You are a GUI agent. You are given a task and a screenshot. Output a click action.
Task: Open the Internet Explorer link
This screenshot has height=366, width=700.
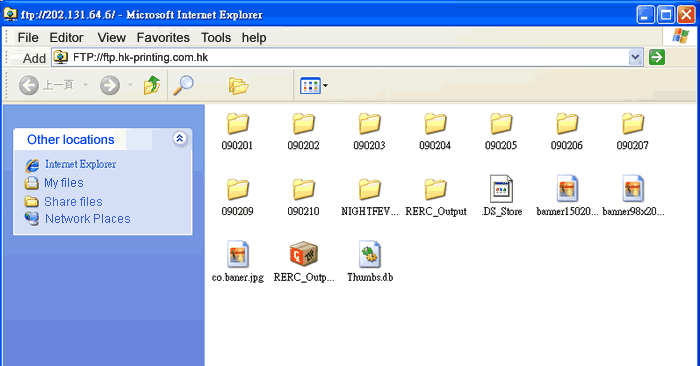(x=80, y=164)
